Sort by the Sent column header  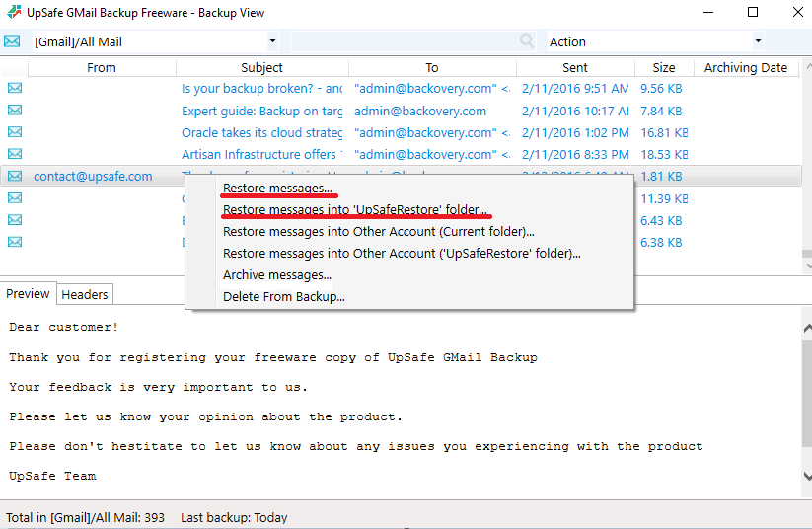(575, 68)
